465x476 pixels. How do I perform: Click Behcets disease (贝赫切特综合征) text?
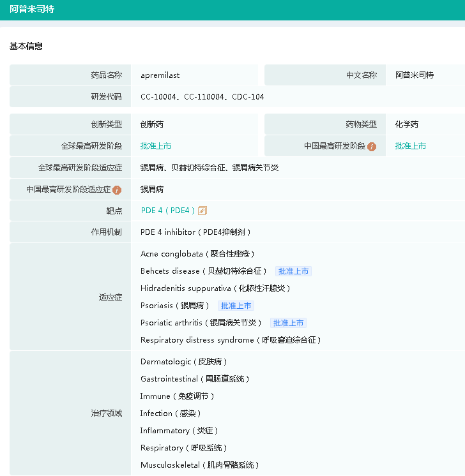[x=203, y=271]
